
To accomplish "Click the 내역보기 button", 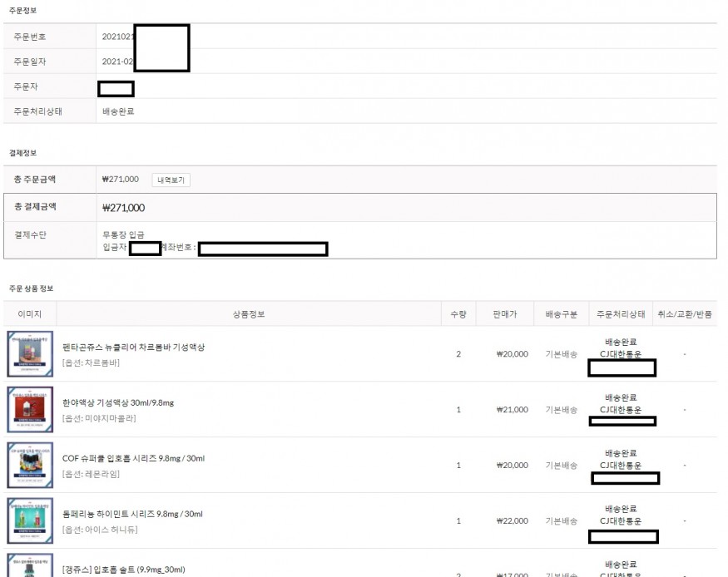I will pos(171,180).
